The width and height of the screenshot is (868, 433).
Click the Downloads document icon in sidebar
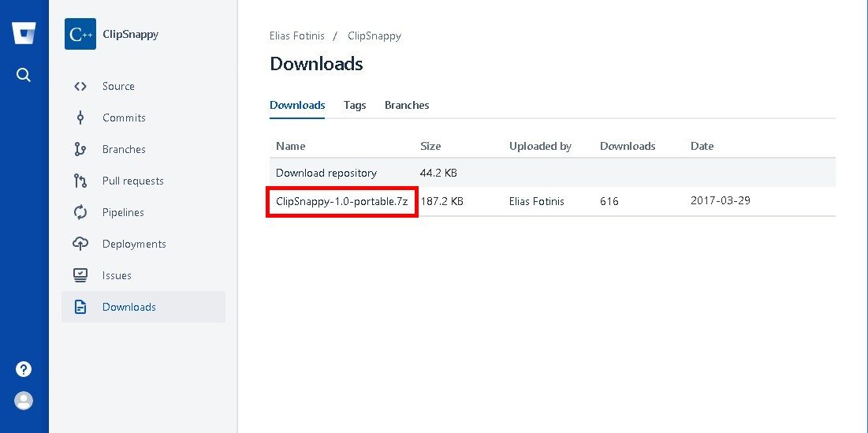80,308
